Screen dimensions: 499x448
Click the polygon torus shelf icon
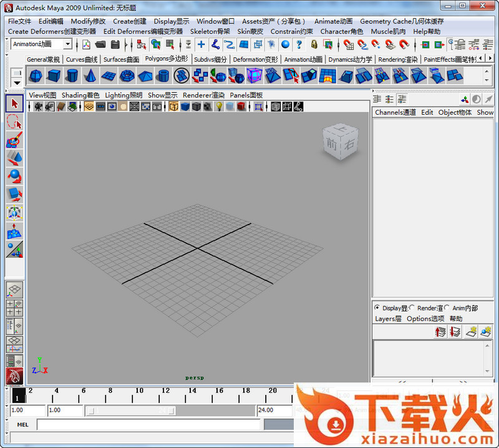tap(127, 76)
